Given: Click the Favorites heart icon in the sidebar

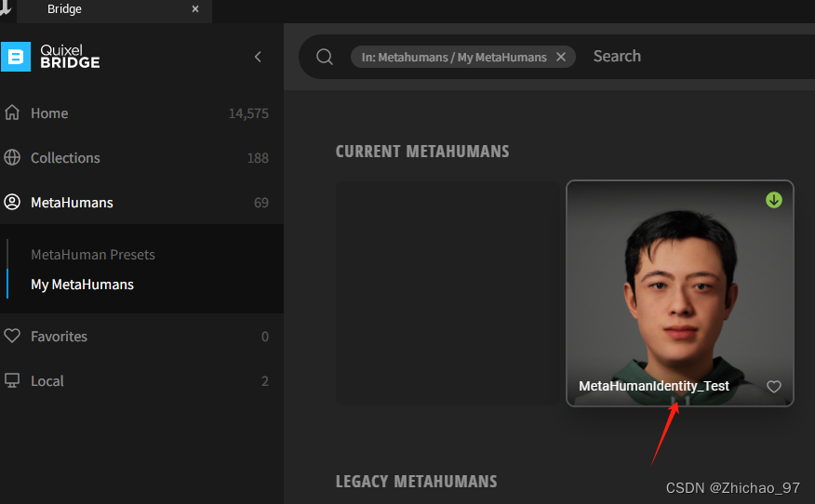Looking at the screenshot, I should pyautogui.click(x=12, y=336).
